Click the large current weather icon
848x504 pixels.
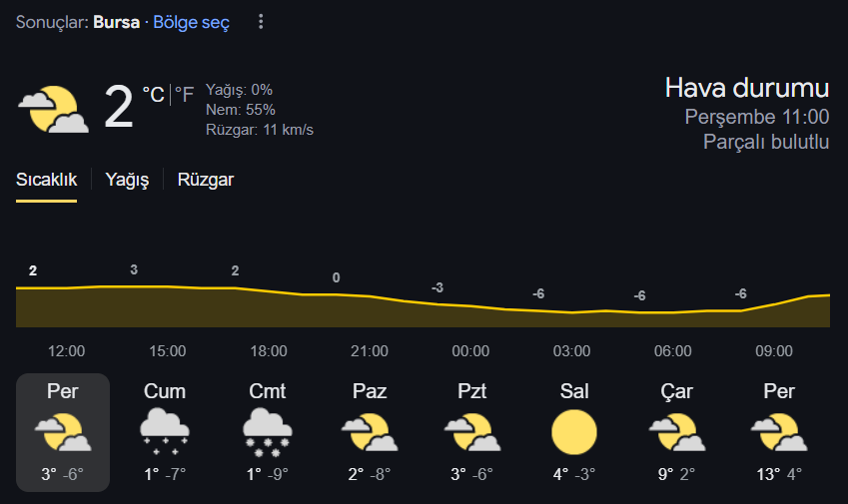coord(54,109)
